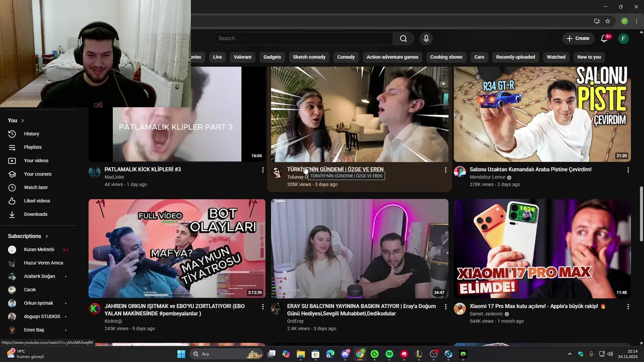Image resolution: width=644 pixels, height=362 pixels.
Task: Open the Kuran Mektebi subscription
Action: pyautogui.click(x=38, y=250)
